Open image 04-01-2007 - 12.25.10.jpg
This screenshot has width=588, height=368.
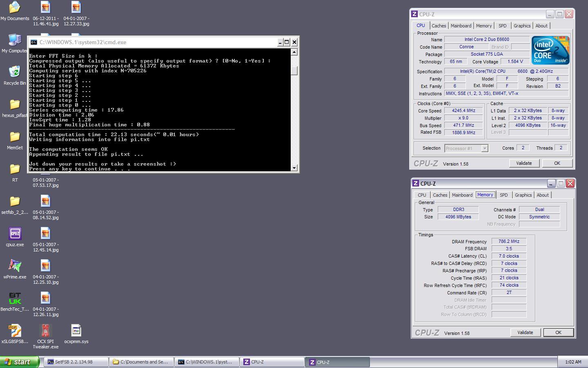tap(45, 272)
